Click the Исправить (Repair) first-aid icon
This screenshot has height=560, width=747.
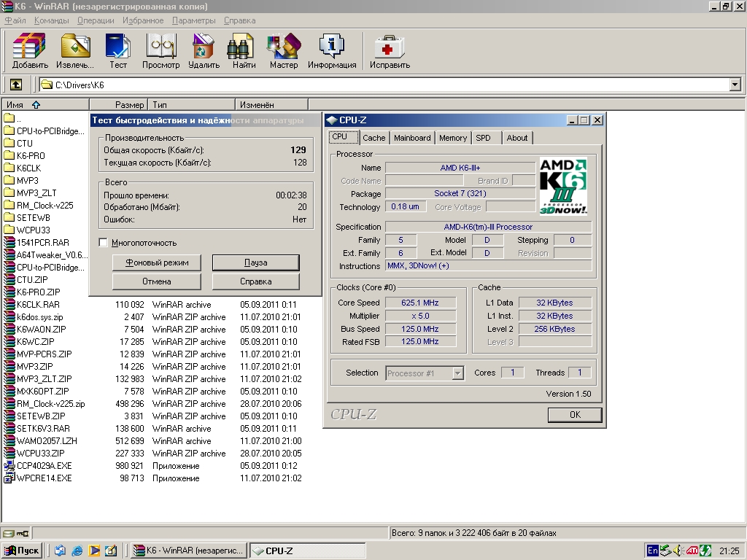click(x=390, y=47)
